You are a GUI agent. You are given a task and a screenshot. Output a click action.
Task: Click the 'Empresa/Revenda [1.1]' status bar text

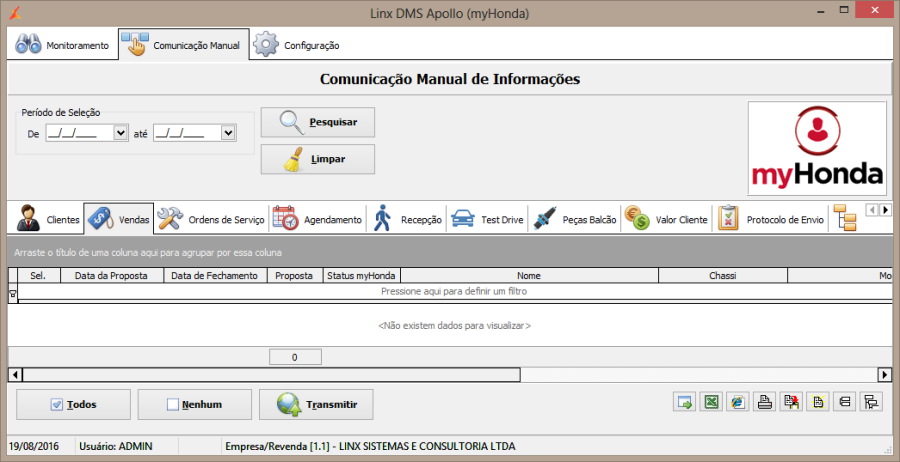[x=370, y=446]
